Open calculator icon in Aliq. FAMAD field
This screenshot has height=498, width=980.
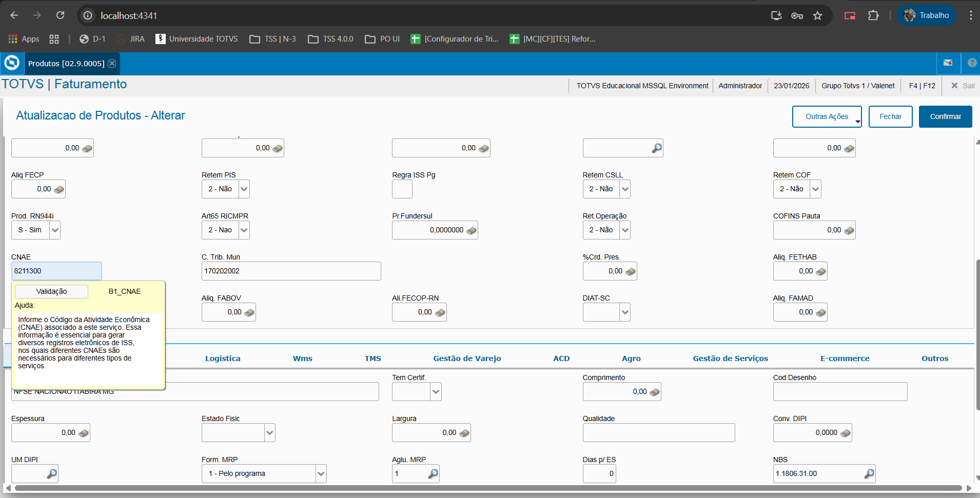[x=821, y=312]
